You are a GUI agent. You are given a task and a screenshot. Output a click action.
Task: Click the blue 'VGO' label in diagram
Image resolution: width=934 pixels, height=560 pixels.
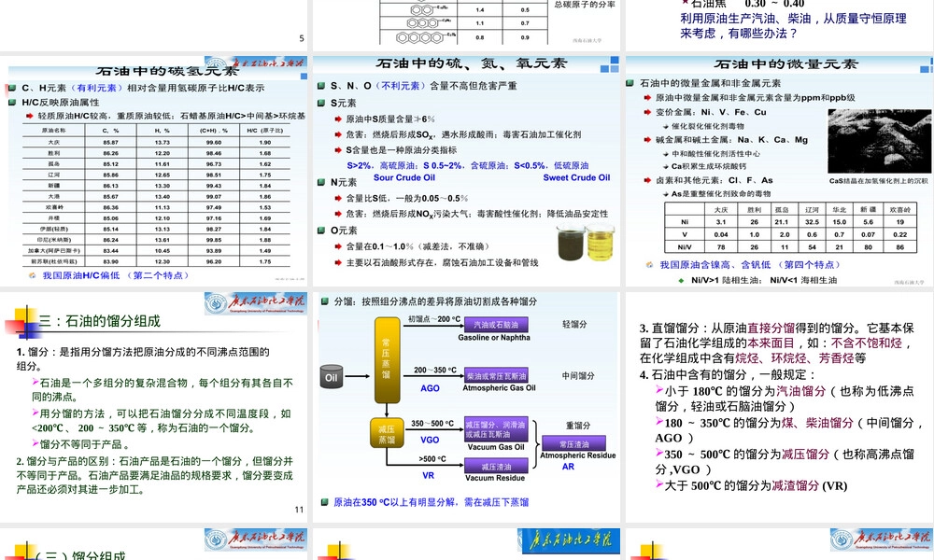tap(430, 440)
